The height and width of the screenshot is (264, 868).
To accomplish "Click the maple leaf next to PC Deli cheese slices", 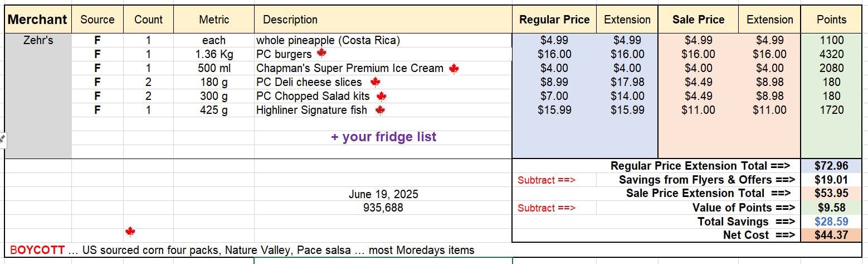I will (375, 82).
